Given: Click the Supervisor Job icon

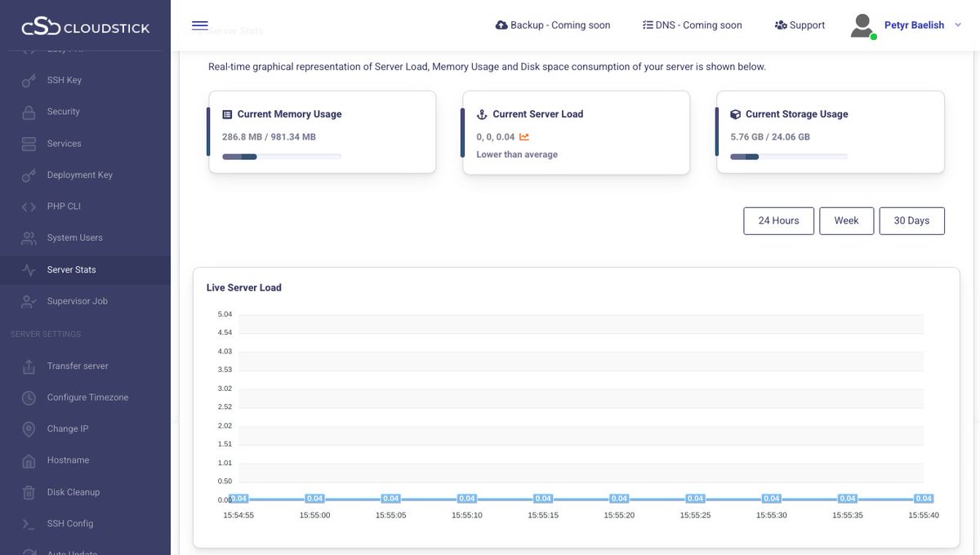Looking at the screenshot, I should [x=29, y=301].
